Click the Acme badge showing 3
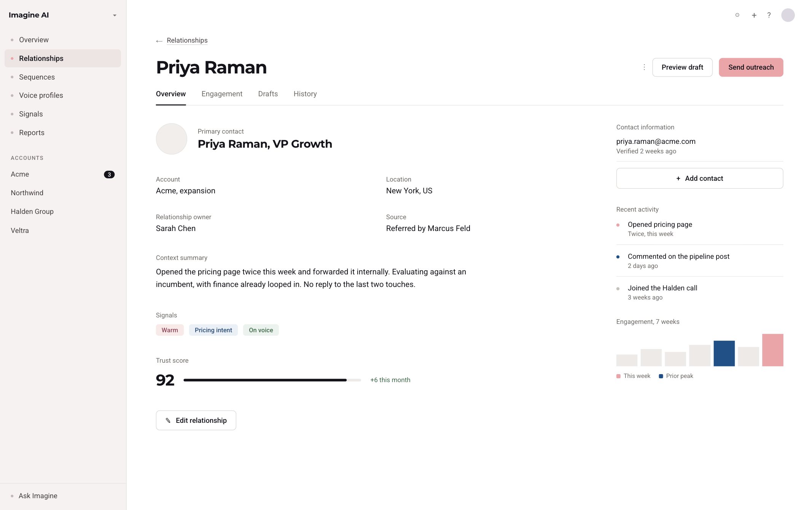Viewport: 812px width, 510px height. pyautogui.click(x=109, y=174)
